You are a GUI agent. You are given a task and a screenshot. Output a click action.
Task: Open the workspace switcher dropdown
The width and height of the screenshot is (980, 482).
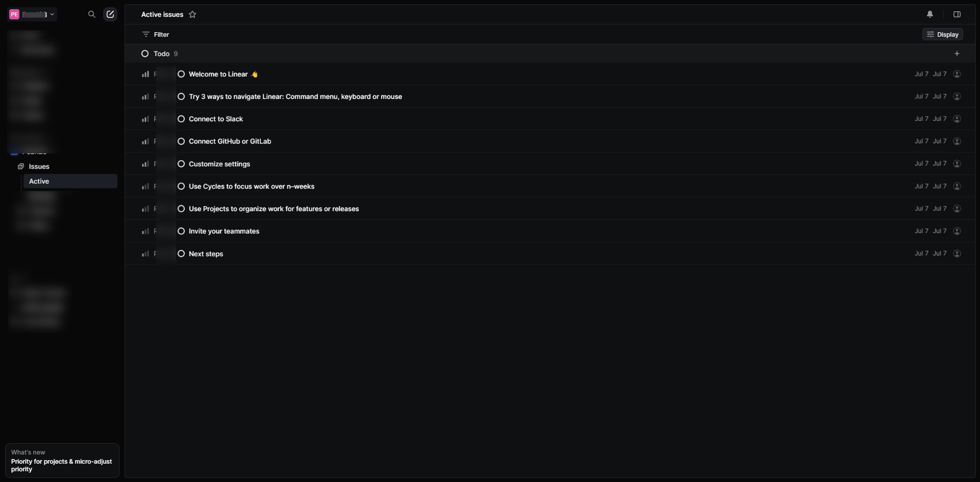tap(32, 14)
